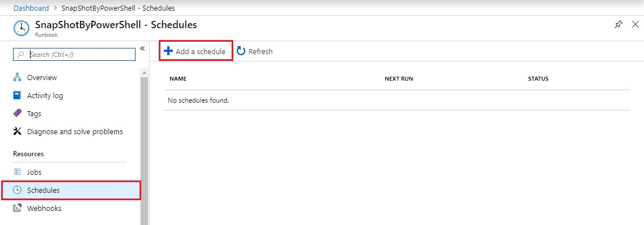Close the Schedules blade with X
This screenshot has width=644, height=225.
point(635,25)
